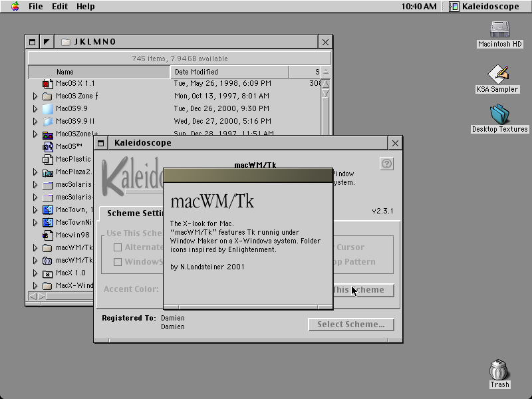The height and width of the screenshot is (399, 532).
Task: Click the Macwin98 file icon
Action: point(47,235)
